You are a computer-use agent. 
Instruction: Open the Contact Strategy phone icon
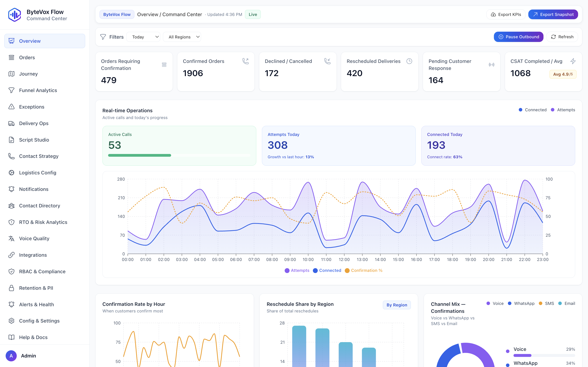(11, 156)
